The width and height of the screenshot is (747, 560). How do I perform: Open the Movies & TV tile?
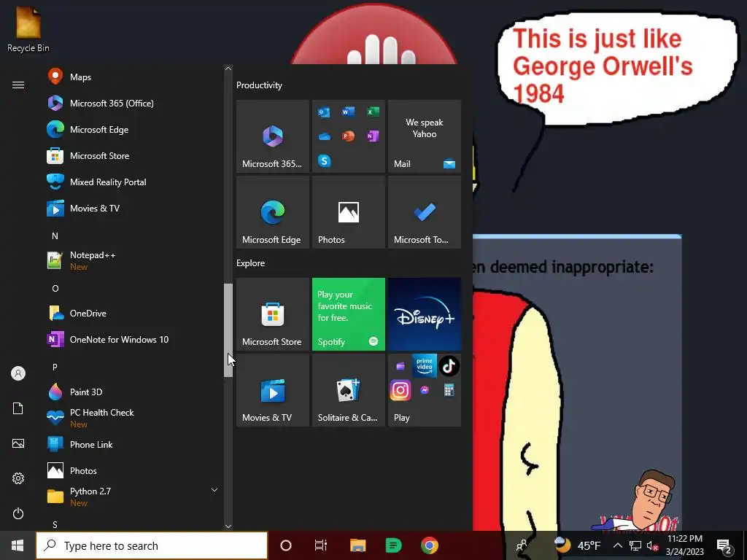(273, 390)
